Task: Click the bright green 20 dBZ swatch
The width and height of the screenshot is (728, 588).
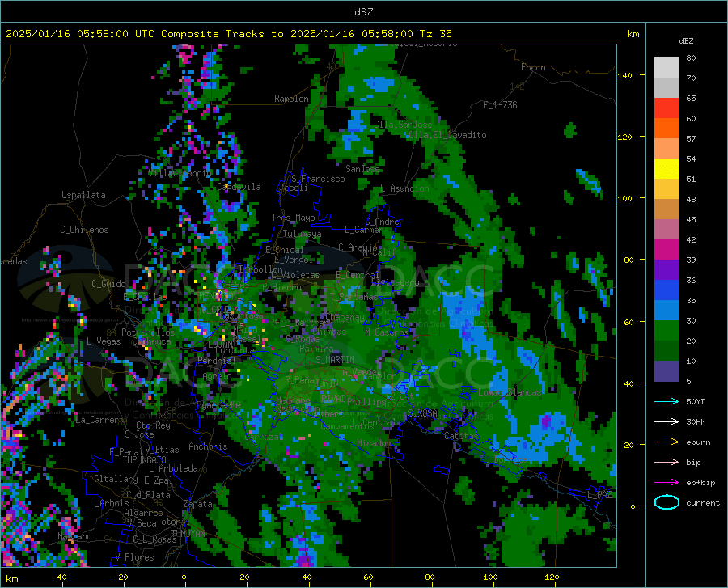Action: click(x=667, y=331)
